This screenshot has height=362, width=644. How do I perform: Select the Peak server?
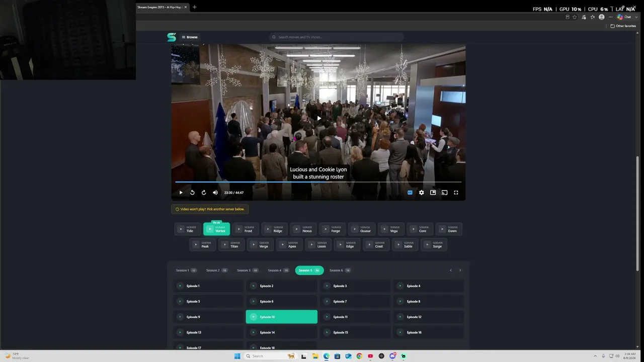point(202,245)
